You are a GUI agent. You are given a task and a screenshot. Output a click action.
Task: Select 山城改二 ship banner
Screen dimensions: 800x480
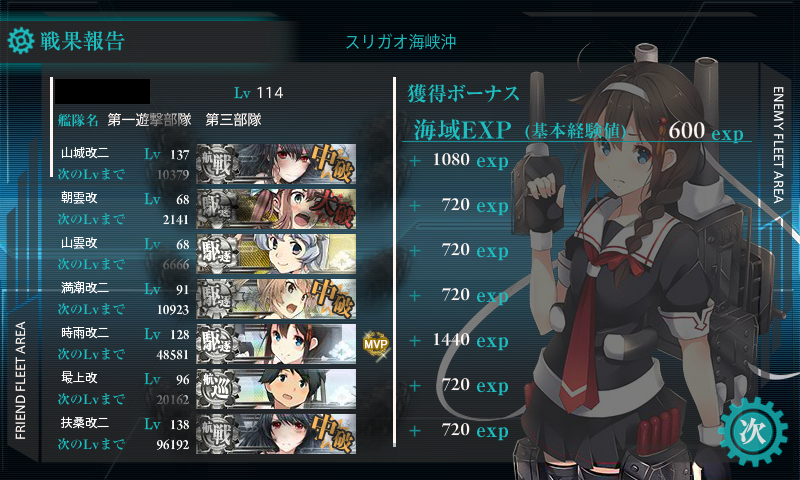click(x=276, y=164)
